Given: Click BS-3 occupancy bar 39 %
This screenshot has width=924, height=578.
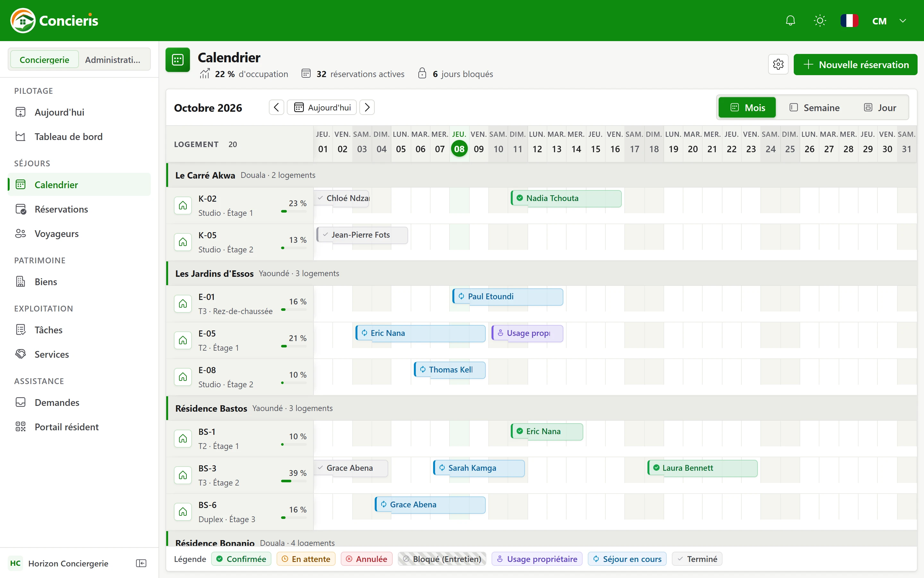Looking at the screenshot, I should click(x=294, y=481).
